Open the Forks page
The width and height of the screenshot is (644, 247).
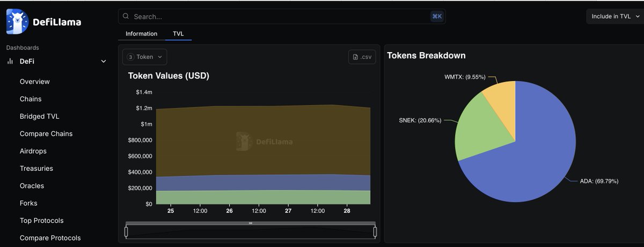(x=28, y=203)
